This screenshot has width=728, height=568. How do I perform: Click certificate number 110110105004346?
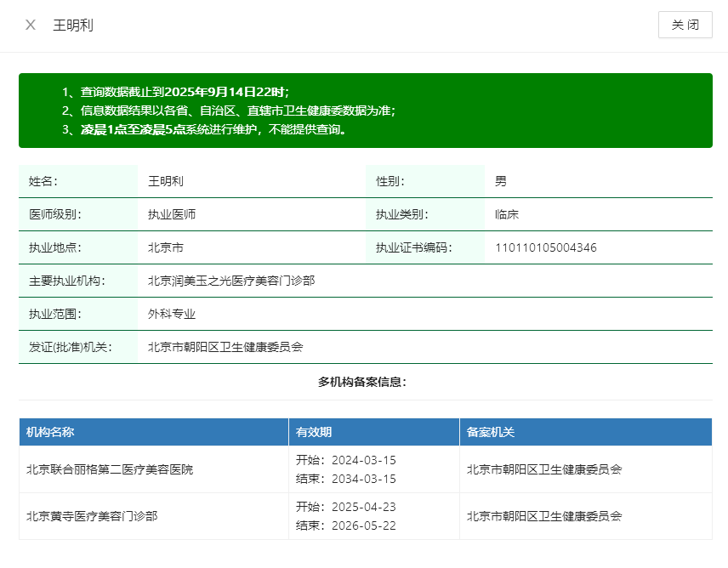[x=546, y=247]
